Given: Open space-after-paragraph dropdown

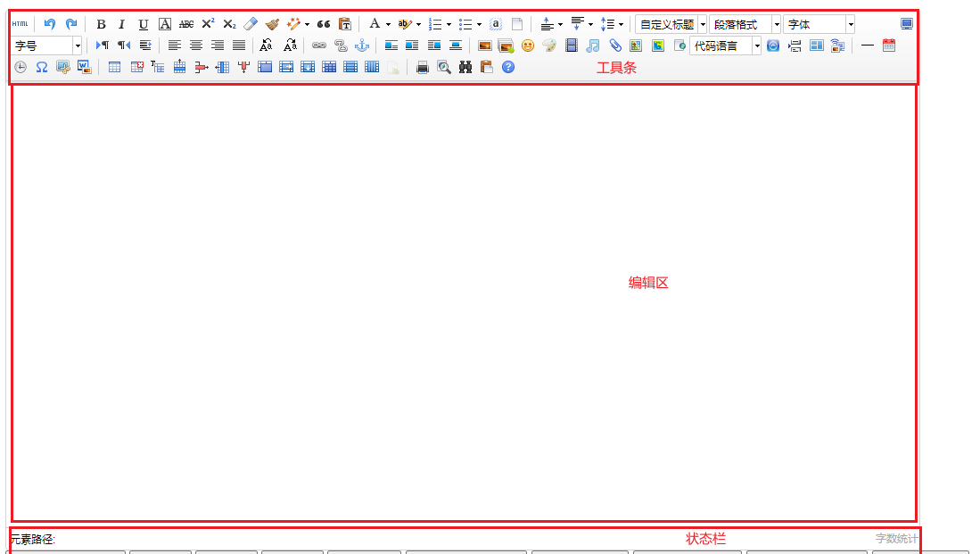Looking at the screenshot, I should coord(590,24).
